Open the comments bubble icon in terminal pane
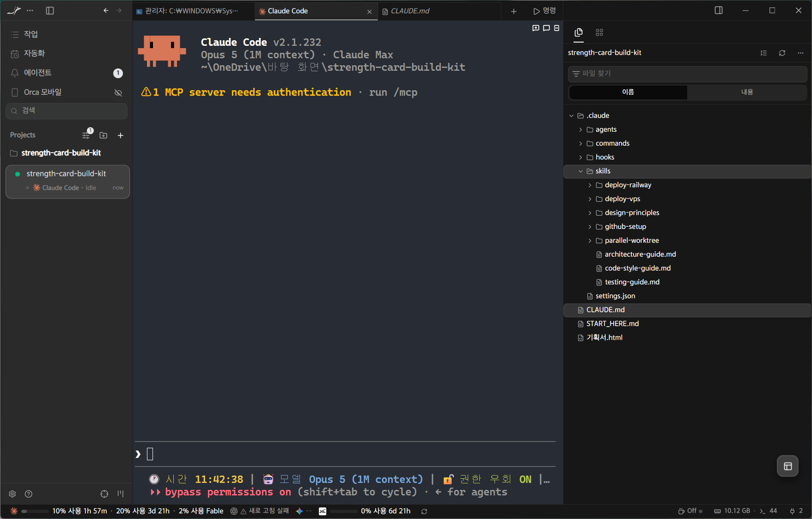Screen dimensions: 812x519 [546, 28]
